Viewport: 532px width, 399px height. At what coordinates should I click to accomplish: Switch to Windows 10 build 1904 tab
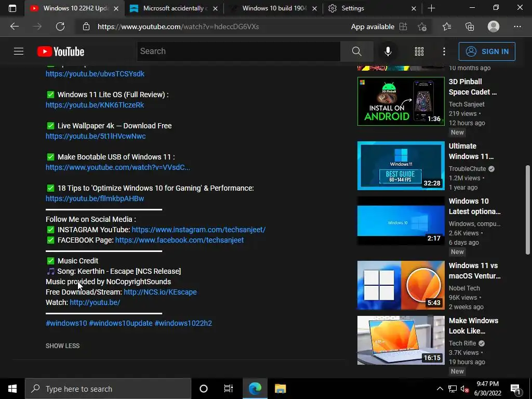click(274, 8)
